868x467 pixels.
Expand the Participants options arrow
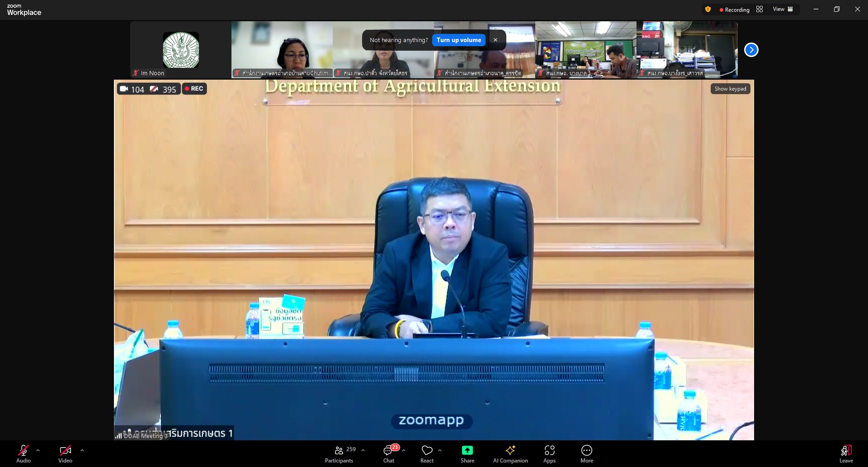(x=363, y=450)
